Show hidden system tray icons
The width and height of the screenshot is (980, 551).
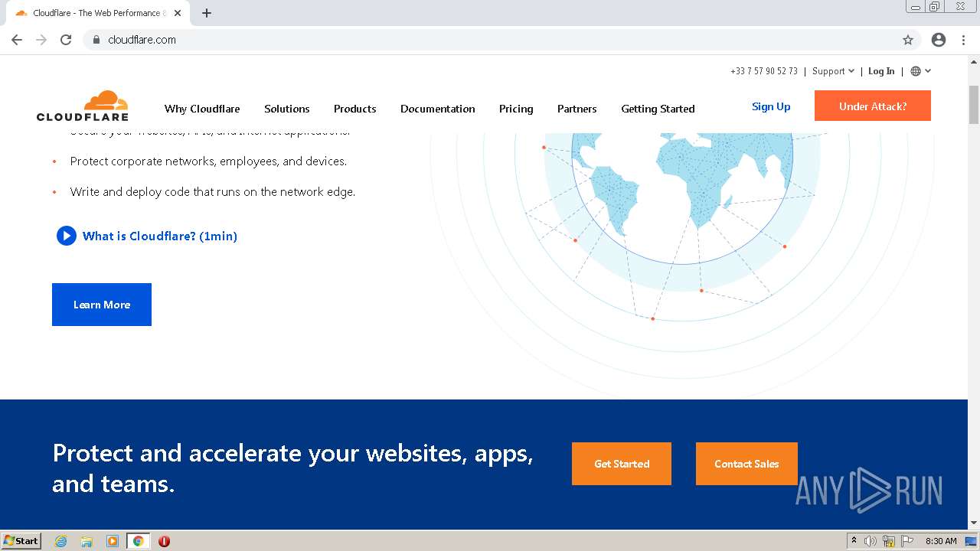[x=854, y=541]
